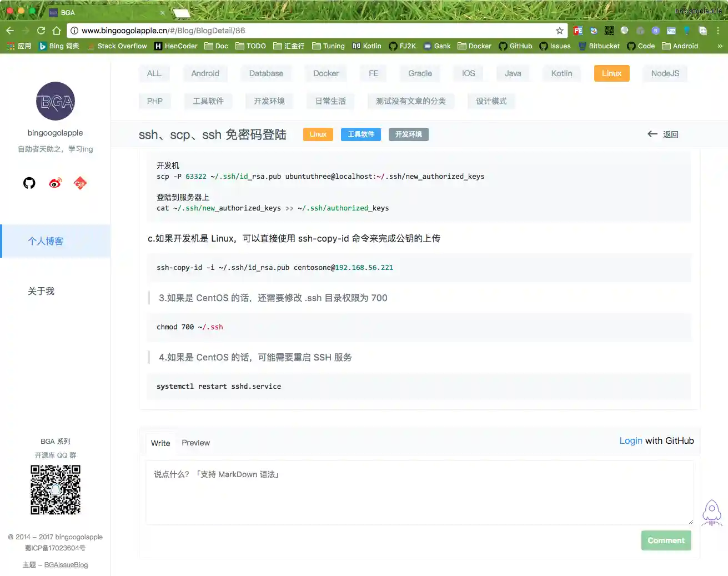Open the Android bookmarks folder
Viewport: 728px width, 576px height.
680,46
